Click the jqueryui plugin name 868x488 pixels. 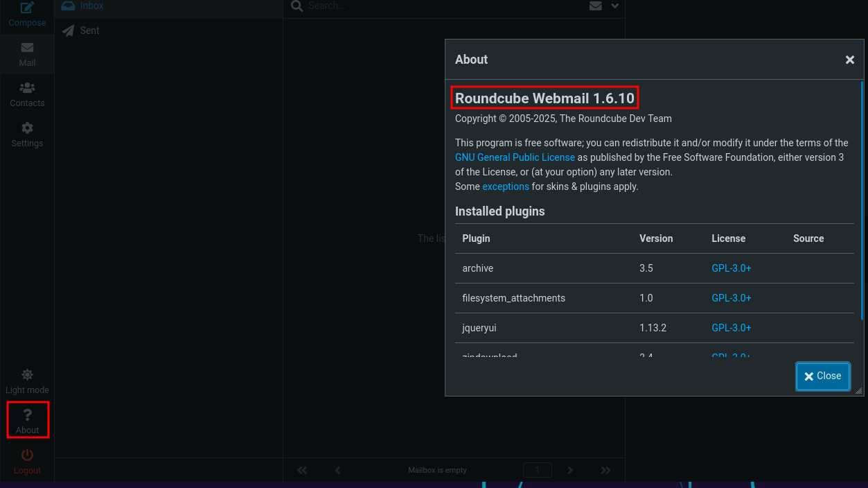pyautogui.click(x=480, y=328)
